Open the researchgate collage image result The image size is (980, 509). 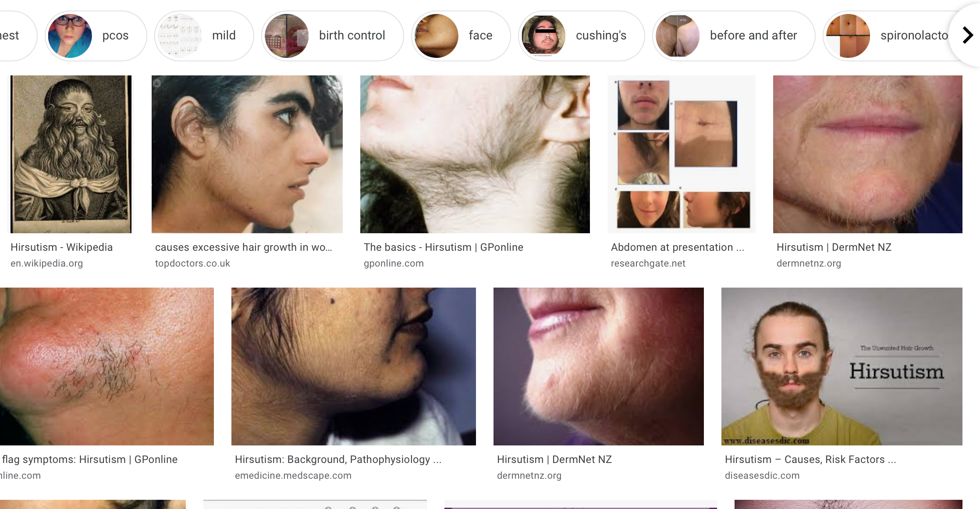[x=682, y=154]
